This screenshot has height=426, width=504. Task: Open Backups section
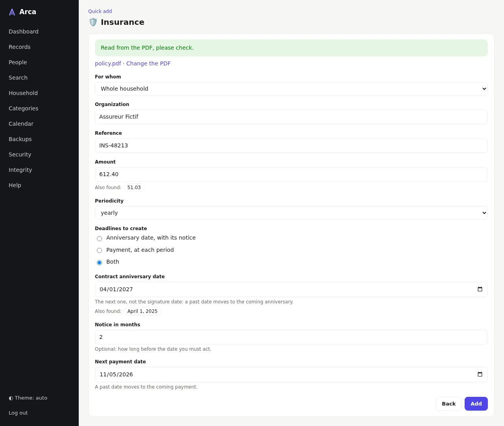[20, 139]
